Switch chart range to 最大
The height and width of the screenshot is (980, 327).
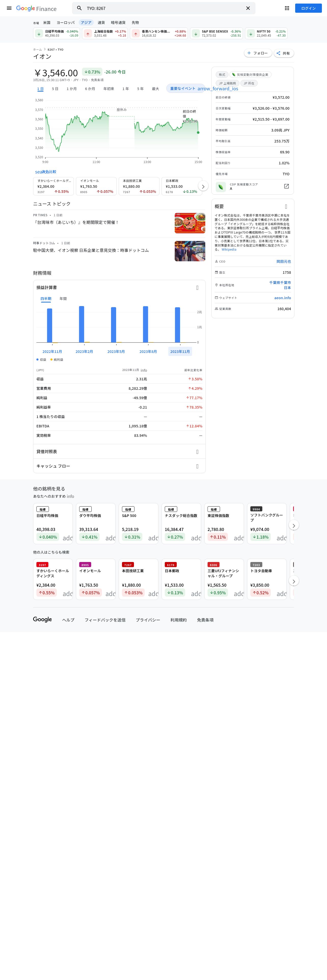point(155,89)
